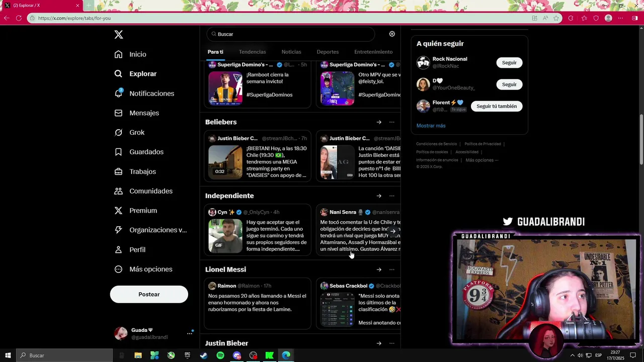Follow Rock Nacional
The height and width of the screenshot is (362, 644).
509,63
